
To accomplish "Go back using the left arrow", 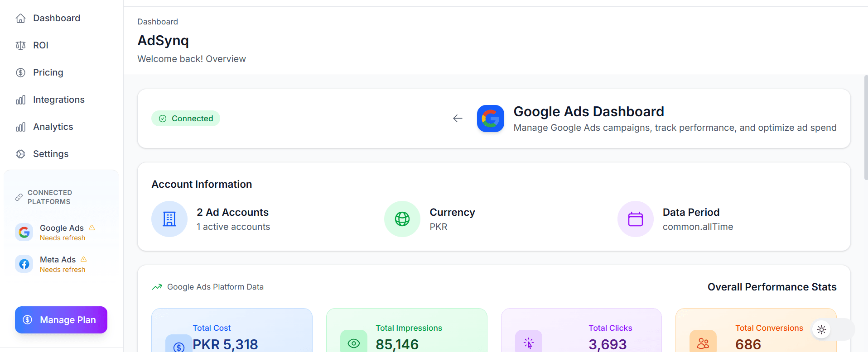I will click(458, 119).
